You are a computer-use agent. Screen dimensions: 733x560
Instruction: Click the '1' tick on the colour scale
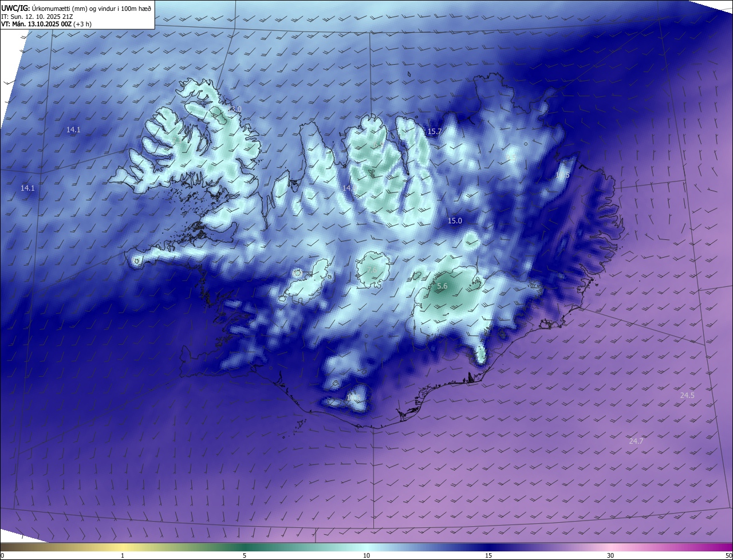[x=123, y=555]
